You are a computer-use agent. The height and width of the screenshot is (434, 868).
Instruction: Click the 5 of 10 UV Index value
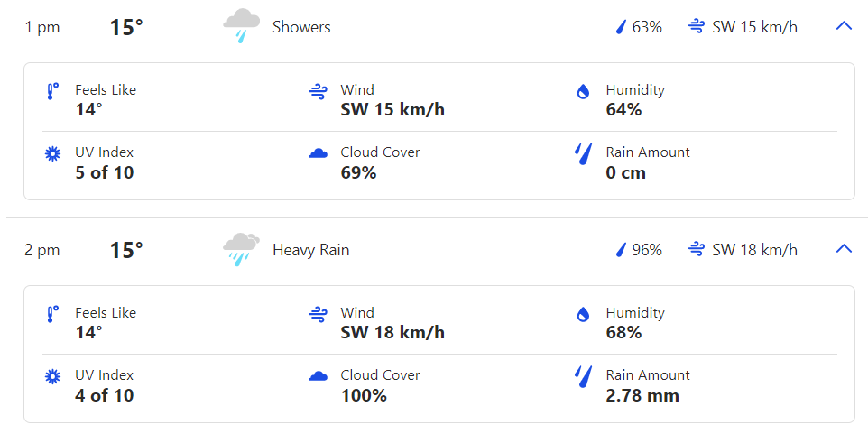[105, 172]
